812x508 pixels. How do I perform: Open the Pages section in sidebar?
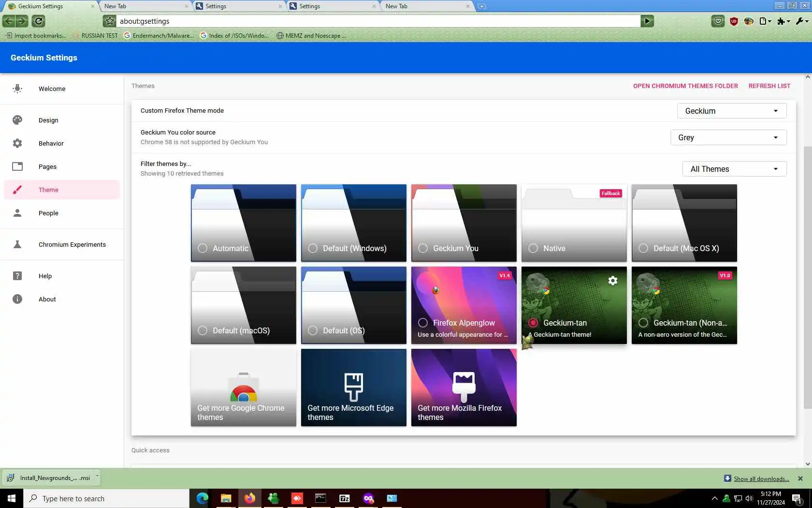point(62,166)
